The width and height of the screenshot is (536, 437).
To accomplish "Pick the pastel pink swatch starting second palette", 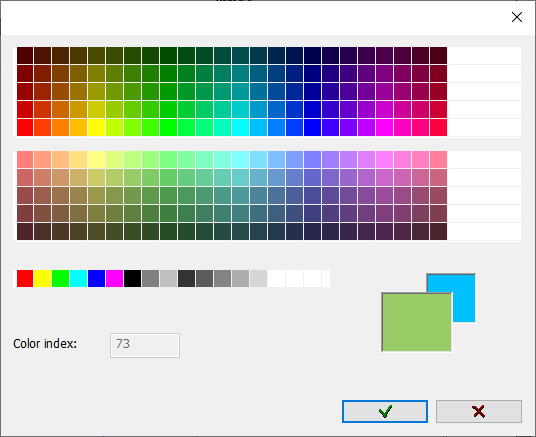I will coord(25,159).
